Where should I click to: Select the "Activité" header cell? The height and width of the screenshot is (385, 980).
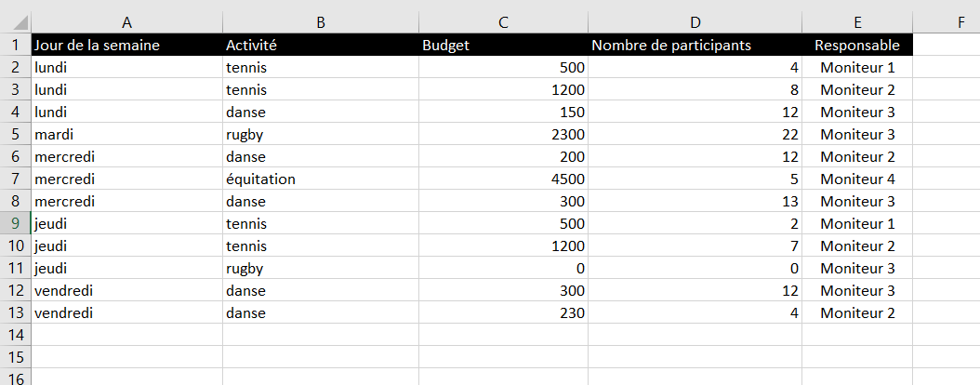[x=320, y=45]
